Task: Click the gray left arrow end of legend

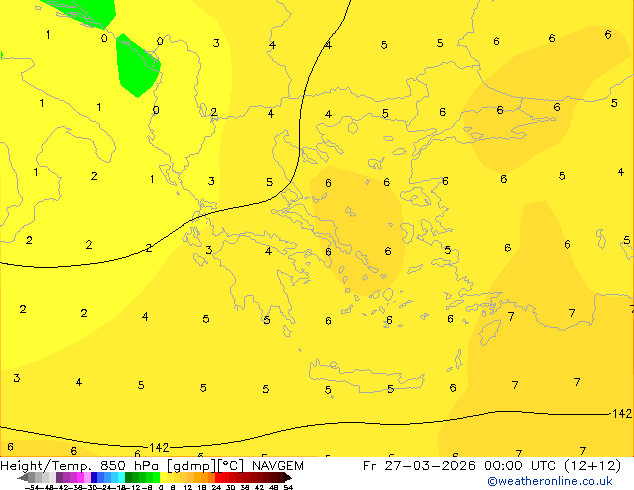Action: click(x=23, y=477)
